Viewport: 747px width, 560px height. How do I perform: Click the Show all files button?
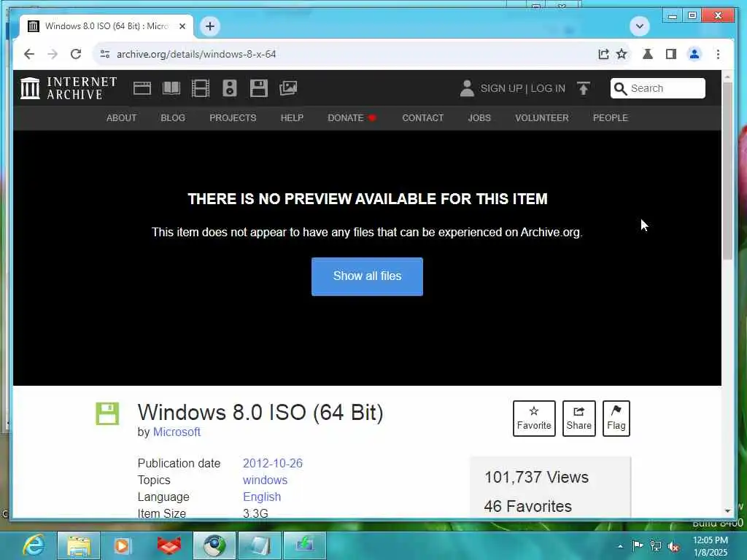point(368,276)
